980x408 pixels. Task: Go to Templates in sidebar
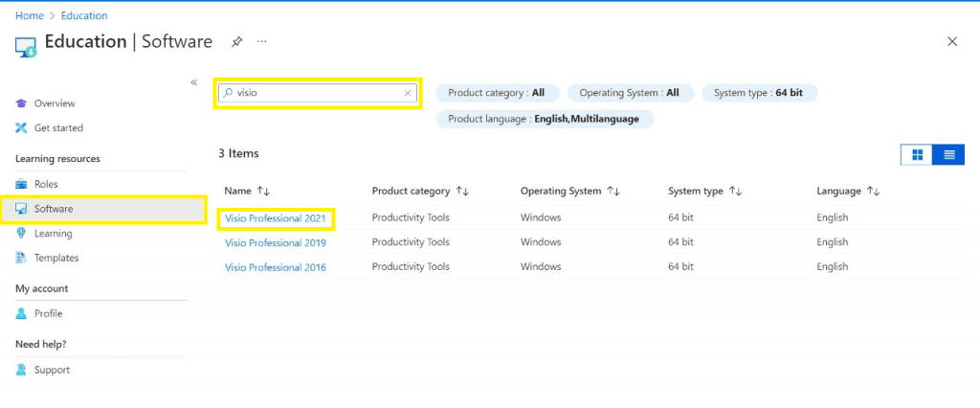[56, 258]
